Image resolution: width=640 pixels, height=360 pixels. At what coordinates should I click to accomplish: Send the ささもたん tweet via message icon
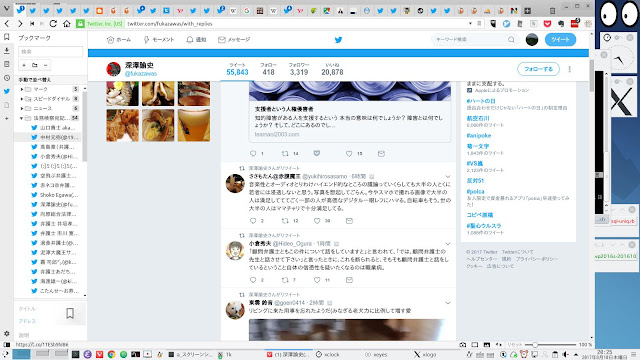(349, 221)
